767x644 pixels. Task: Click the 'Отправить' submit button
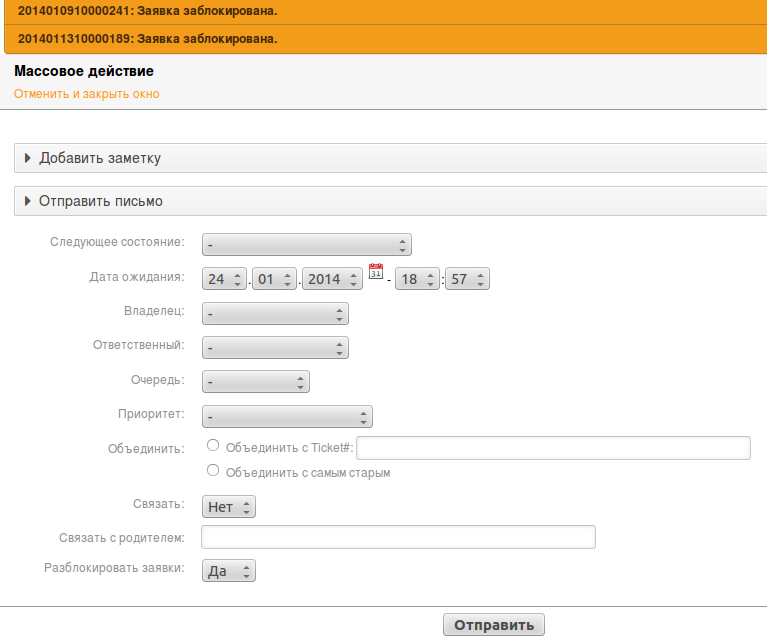(494, 625)
